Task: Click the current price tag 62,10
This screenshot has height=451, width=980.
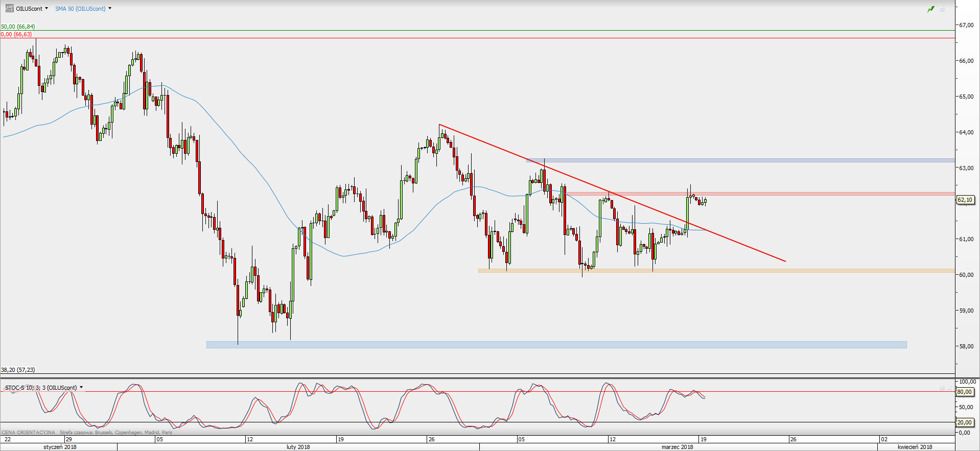Action: click(965, 200)
